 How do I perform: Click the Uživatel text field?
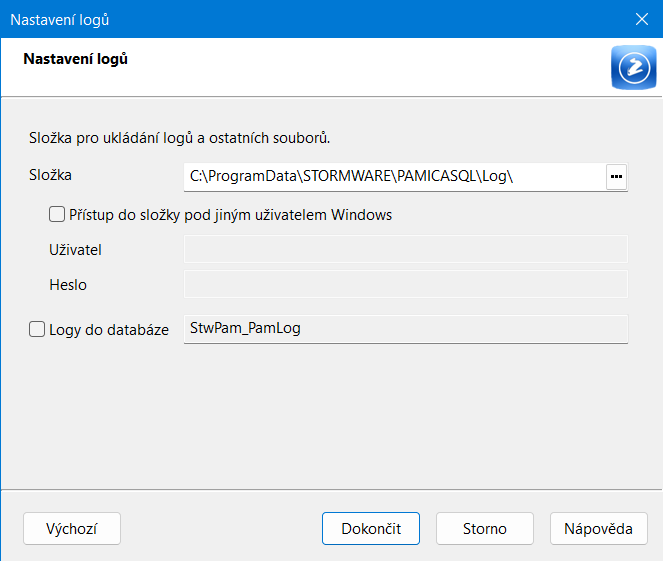(x=405, y=249)
